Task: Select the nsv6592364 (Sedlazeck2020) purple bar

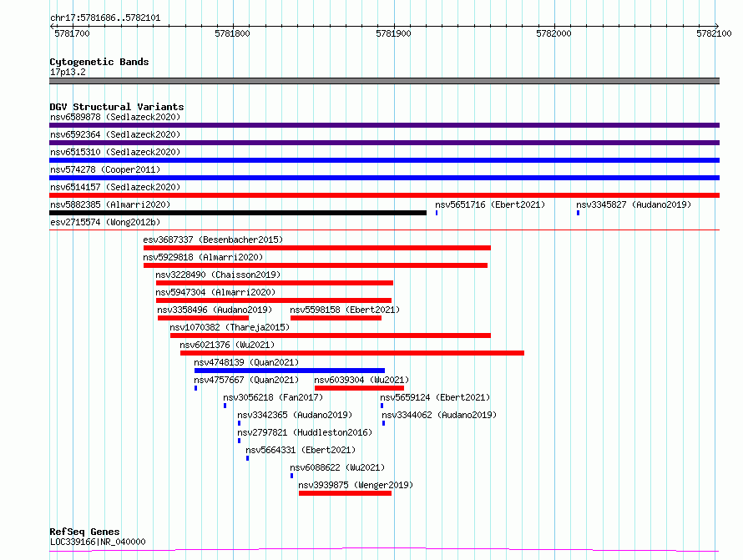Action: 384,143
